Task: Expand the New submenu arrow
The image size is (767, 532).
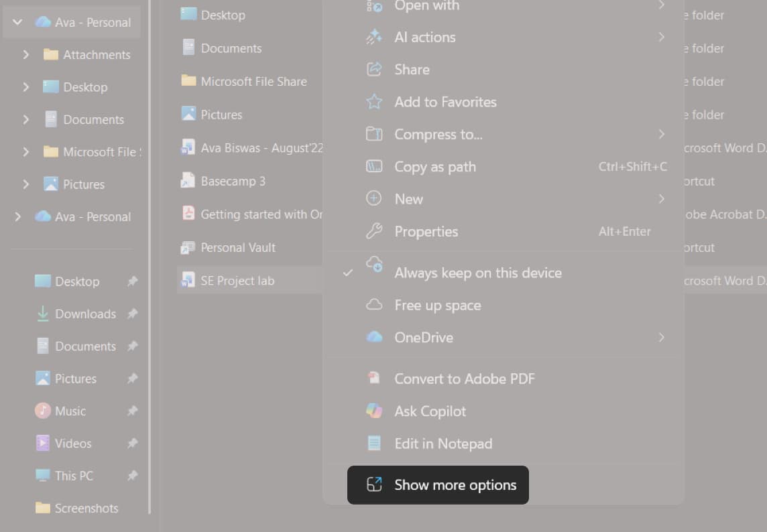Action: [661, 199]
